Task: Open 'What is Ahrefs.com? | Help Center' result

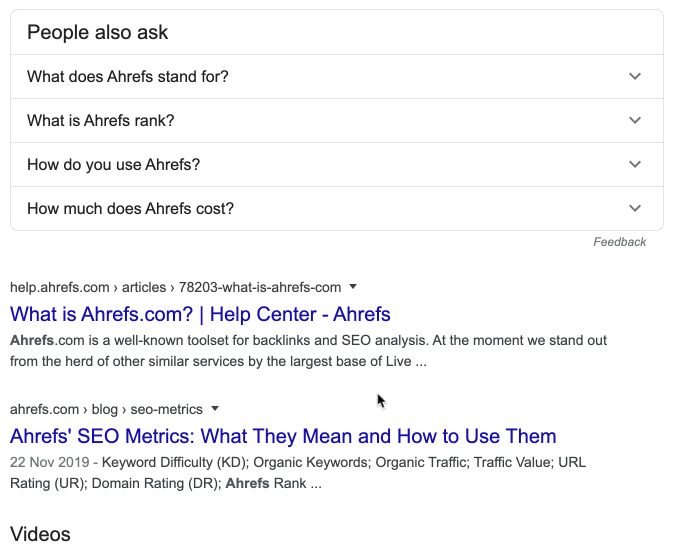Action: pyautogui.click(x=200, y=315)
